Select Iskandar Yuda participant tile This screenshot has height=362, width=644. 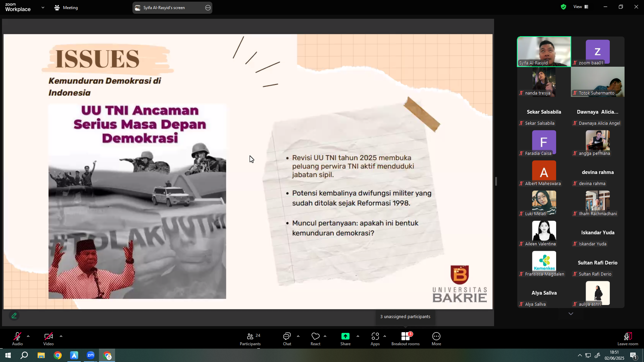coord(598,233)
